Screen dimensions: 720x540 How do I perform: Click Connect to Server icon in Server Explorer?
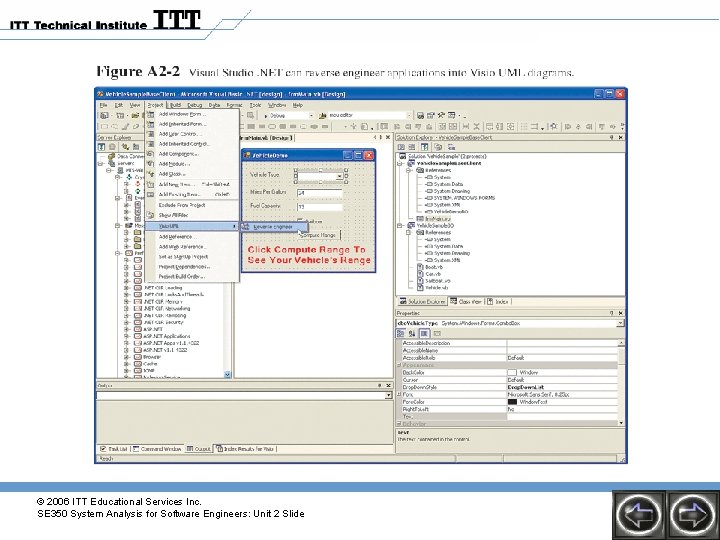pyautogui.click(x=136, y=147)
